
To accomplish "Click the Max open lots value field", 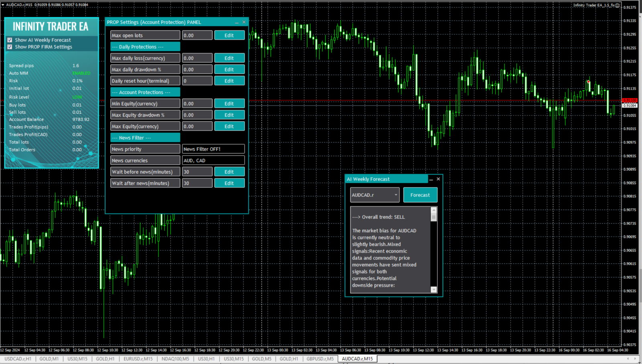I will [x=197, y=35].
